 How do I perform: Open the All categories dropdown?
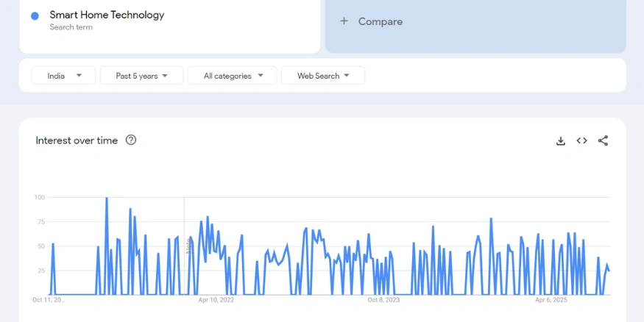[233, 76]
